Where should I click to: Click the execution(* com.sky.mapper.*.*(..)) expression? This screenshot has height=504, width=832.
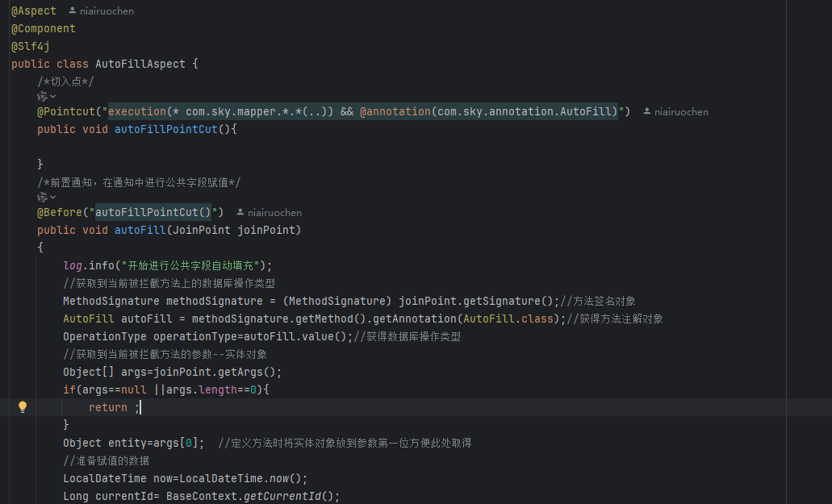pyautogui.click(x=221, y=112)
